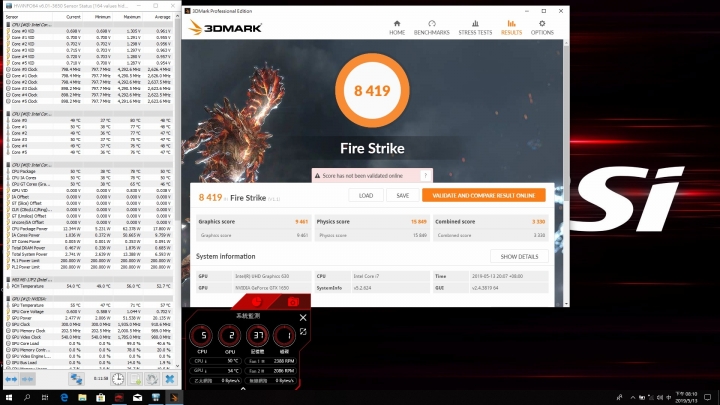
Task: Click the HWiNFO Average column header
Action: point(158,17)
